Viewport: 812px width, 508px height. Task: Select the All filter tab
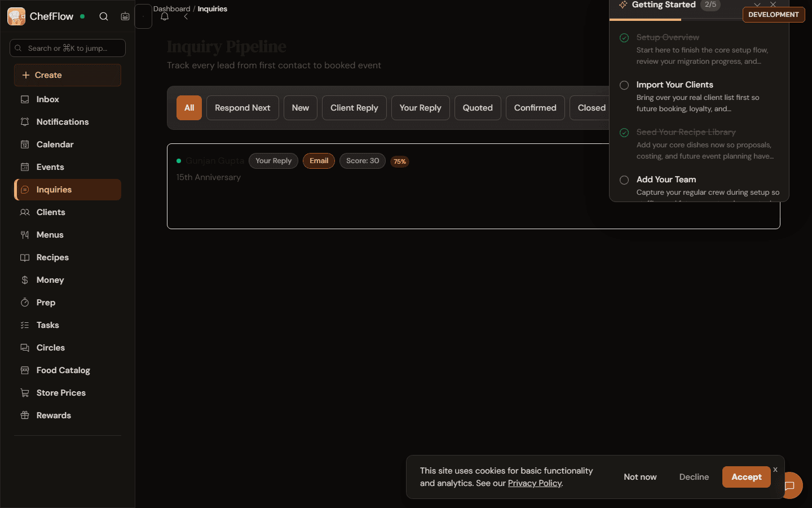pos(189,108)
